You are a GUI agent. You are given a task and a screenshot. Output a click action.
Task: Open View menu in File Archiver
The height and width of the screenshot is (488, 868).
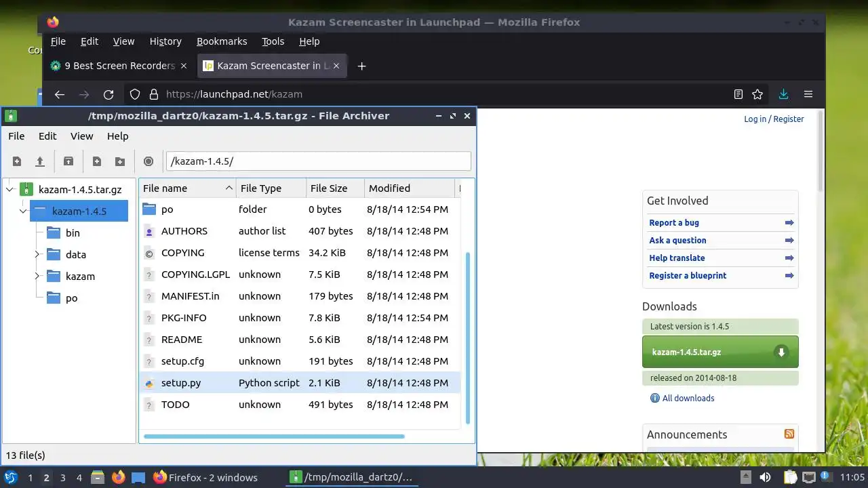pyautogui.click(x=82, y=136)
